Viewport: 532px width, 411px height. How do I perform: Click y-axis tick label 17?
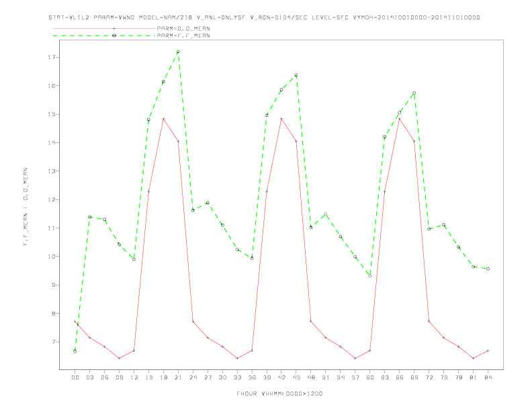point(51,57)
